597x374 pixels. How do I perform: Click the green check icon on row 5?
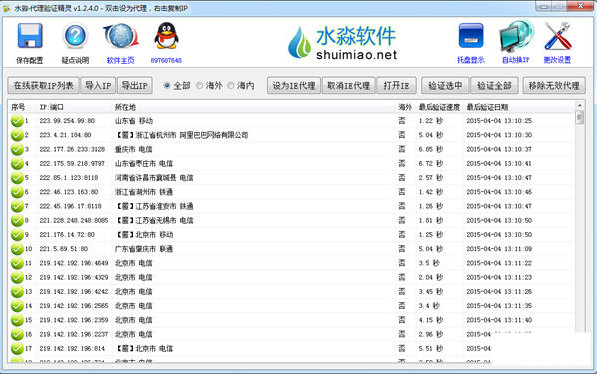click(17, 178)
